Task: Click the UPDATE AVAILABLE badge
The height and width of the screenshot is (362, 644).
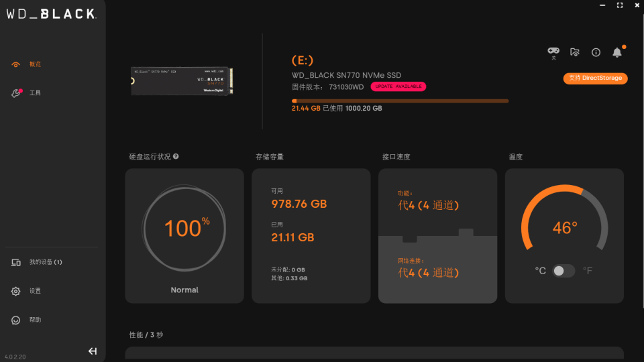Action: (x=398, y=86)
